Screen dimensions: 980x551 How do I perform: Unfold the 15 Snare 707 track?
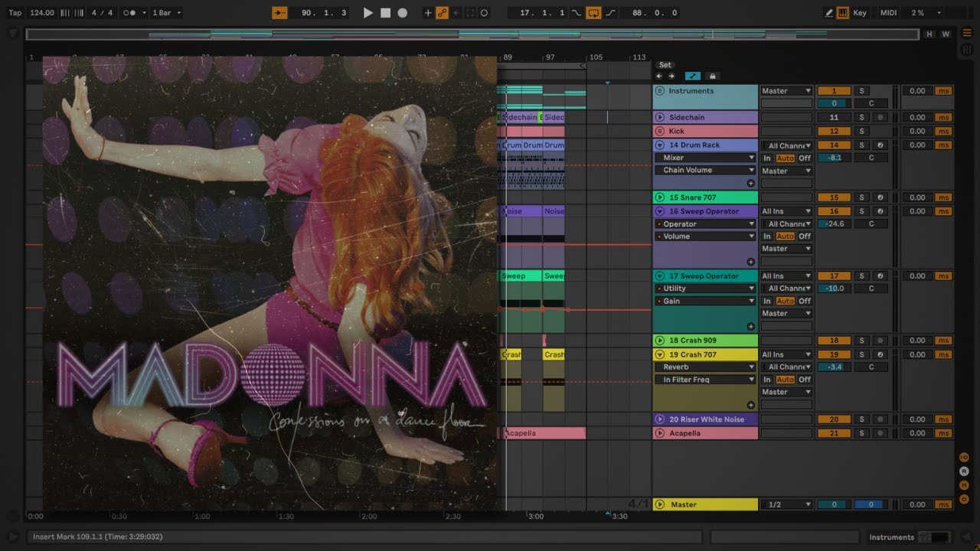(660, 197)
